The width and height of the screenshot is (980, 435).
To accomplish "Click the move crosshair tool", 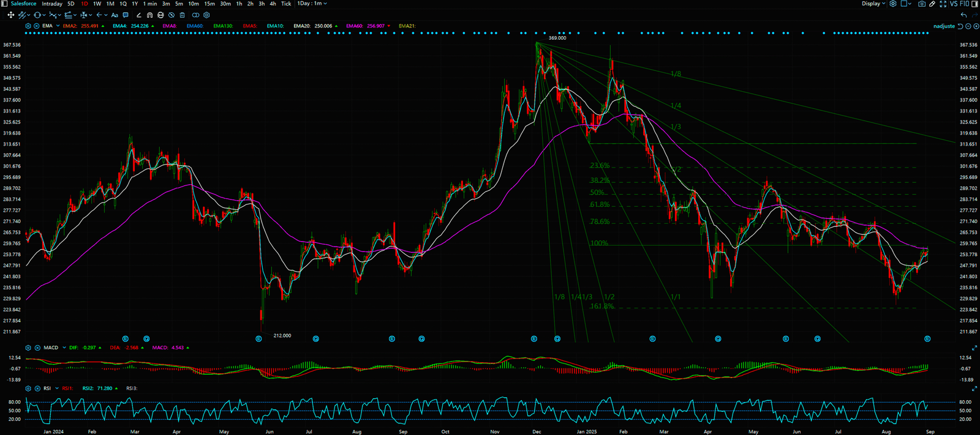I will click(10, 15).
